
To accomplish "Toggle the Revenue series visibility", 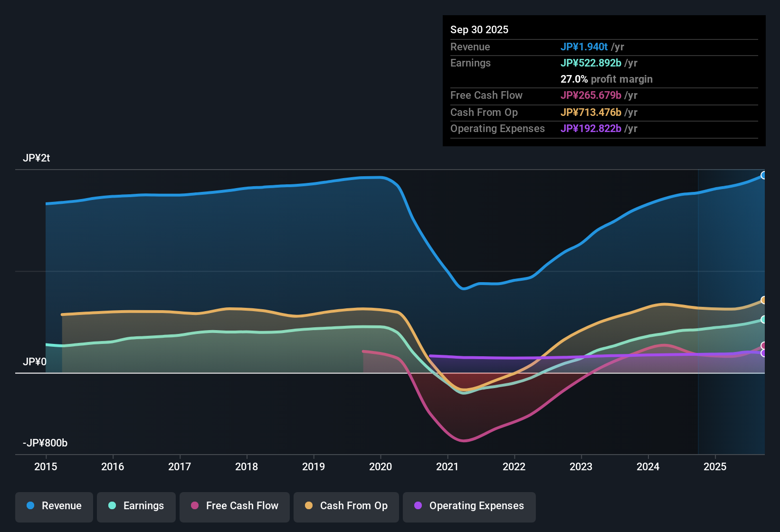I will pos(54,506).
